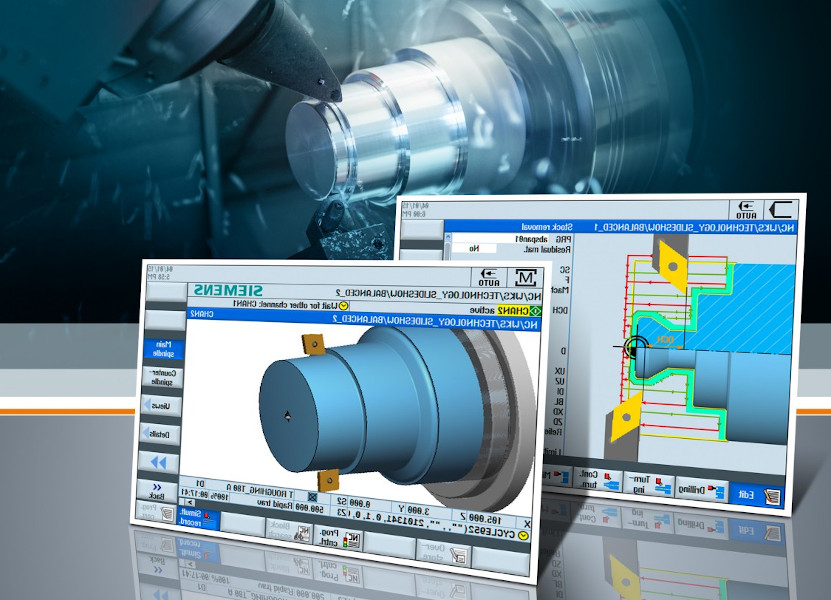The width and height of the screenshot is (831, 600).
Task: Toggle the Counter-spindle view softkey
Action: tap(162, 377)
